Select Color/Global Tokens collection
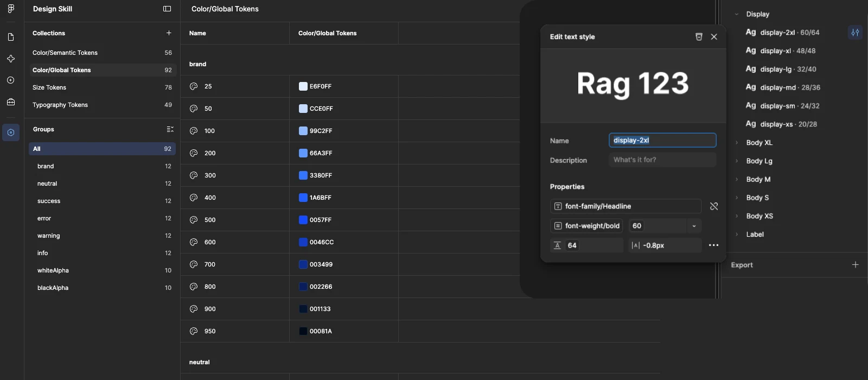868x380 pixels. (x=102, y=70)
